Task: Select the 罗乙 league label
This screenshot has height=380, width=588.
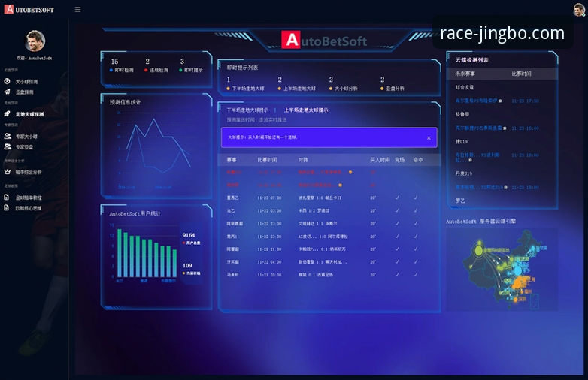Action: point(460,201)
